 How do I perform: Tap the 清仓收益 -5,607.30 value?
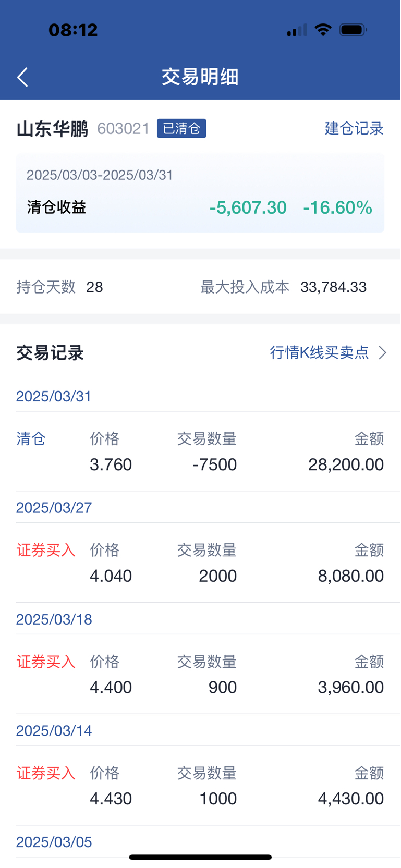click(248, 207)
